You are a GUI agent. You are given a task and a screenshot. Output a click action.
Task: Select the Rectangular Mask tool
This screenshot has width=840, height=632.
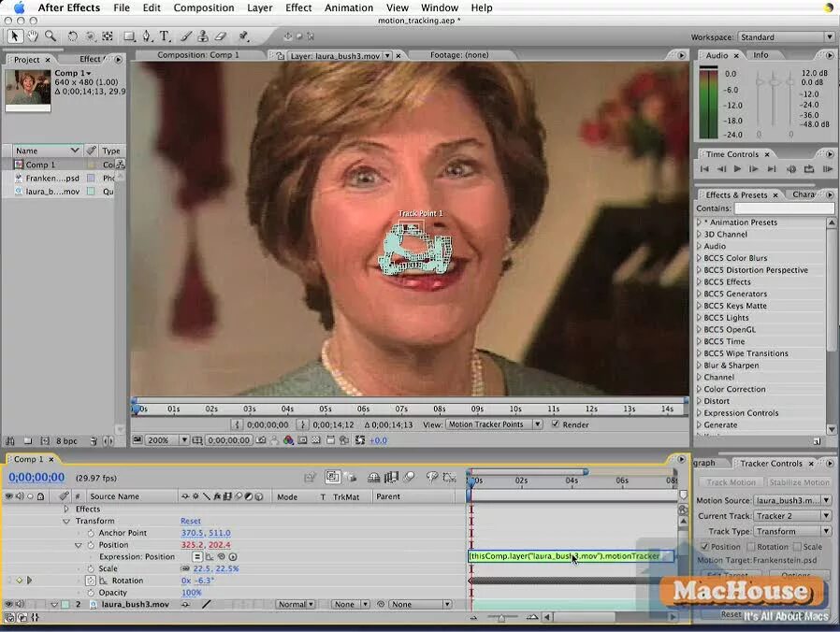(129, 36)
